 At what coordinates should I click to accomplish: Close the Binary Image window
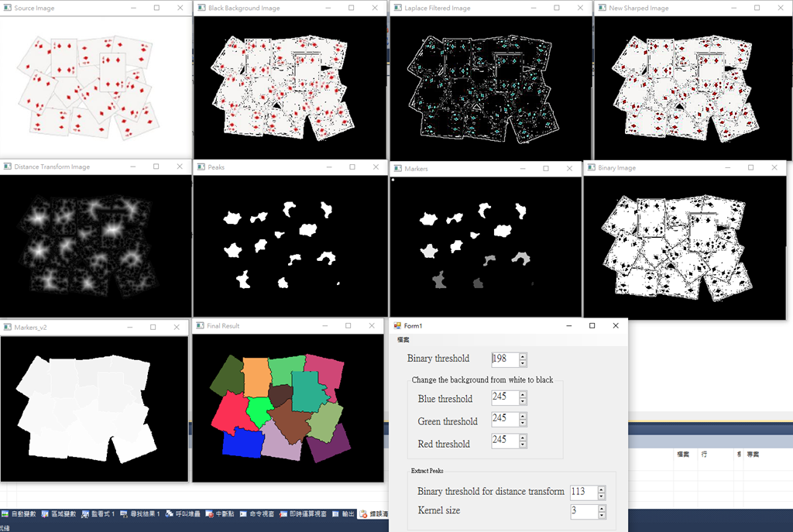[774, 167]
